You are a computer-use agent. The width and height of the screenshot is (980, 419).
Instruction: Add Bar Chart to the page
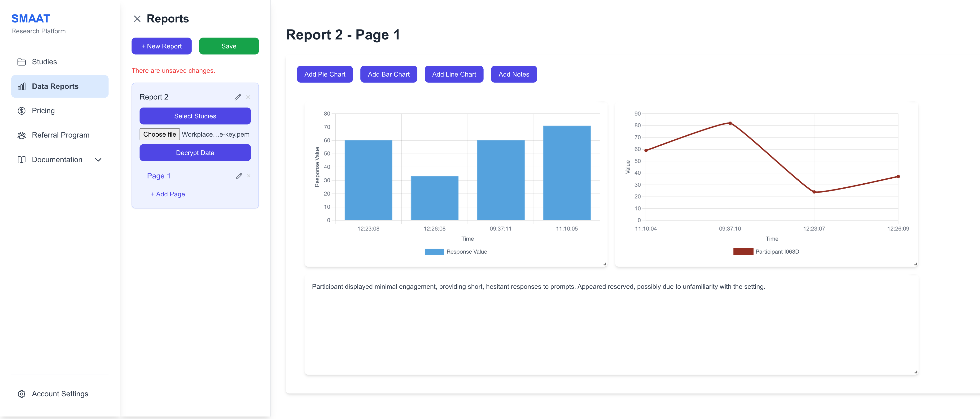(388, 74)
